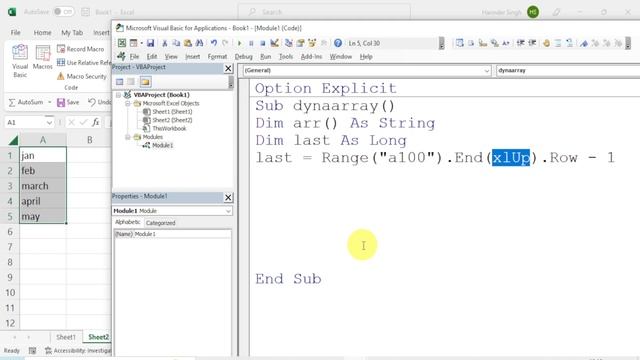Close the Properties - Module1 panel
640x360 pixels.
pyautogui.click(x=228, y=198)
